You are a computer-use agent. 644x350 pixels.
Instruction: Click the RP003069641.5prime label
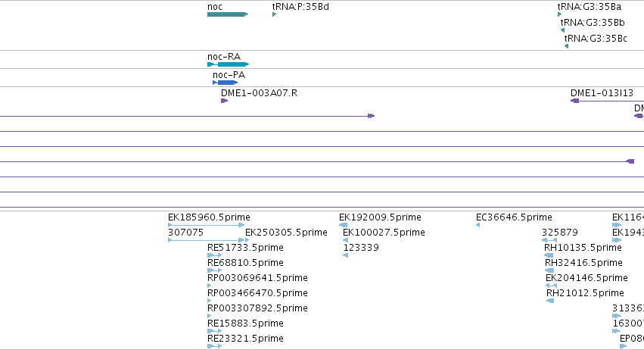click(257, 278)
